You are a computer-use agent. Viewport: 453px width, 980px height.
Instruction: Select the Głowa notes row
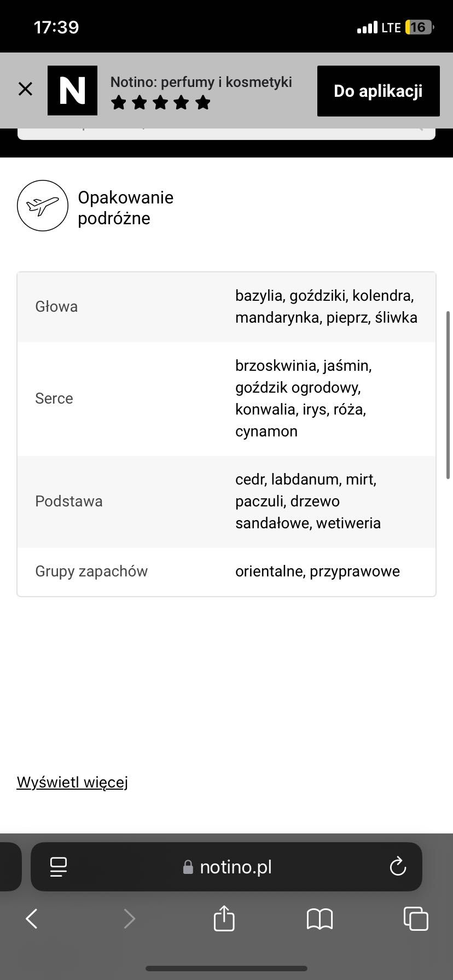[226, 307]
